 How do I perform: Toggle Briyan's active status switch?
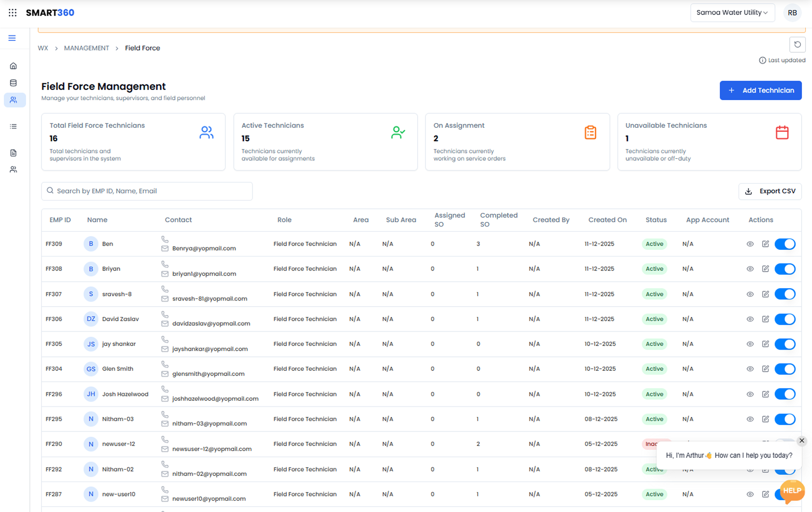(x=785, y=269)
